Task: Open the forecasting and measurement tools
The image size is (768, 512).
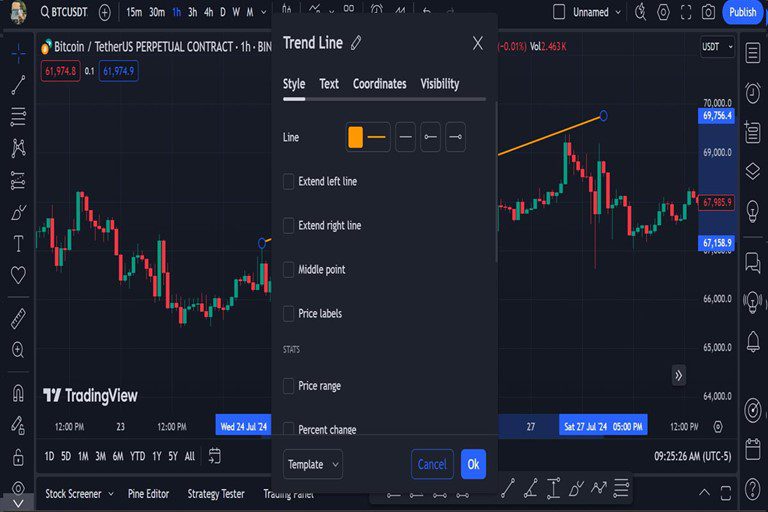Action: coord(18,180)
